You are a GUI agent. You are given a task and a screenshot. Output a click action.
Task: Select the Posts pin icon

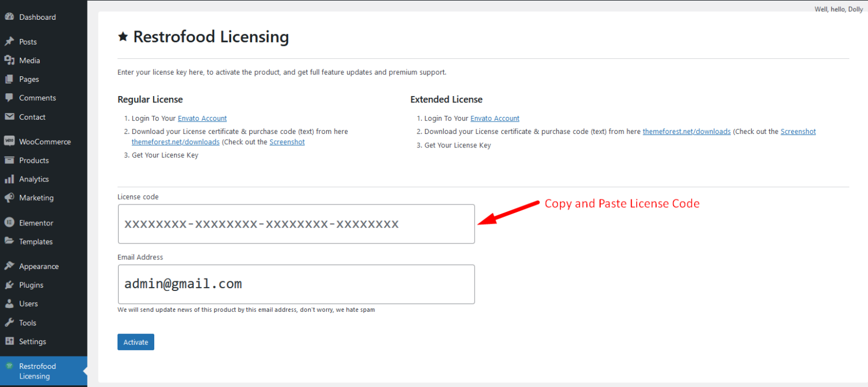[10, 41]
